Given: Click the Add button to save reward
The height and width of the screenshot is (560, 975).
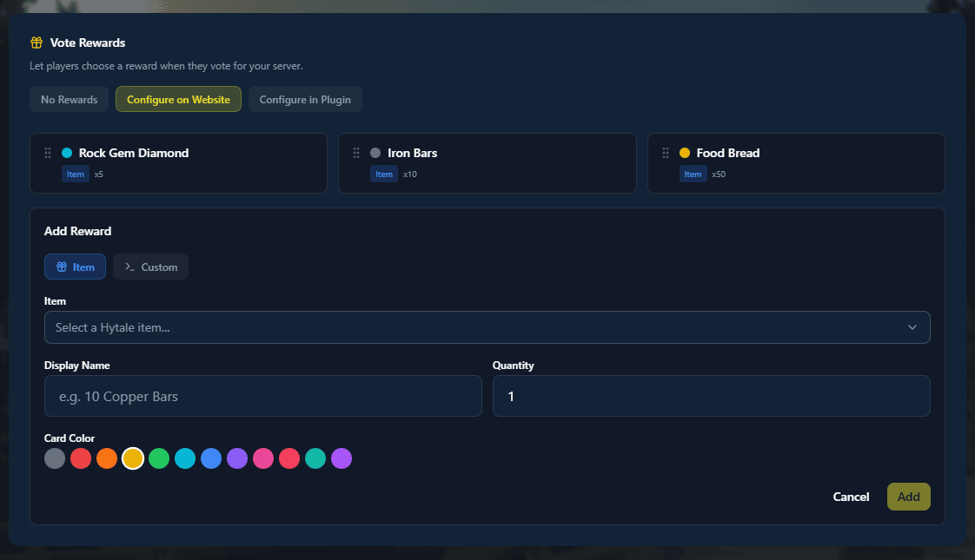Looking at the screenshot, I should (908, 497).
